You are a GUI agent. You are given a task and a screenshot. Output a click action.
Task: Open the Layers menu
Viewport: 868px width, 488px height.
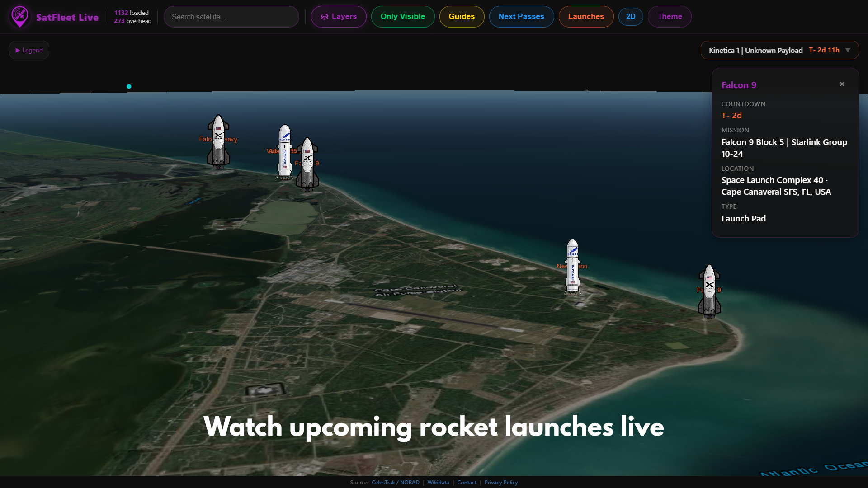pyautogui.click(x=338, y=17)
